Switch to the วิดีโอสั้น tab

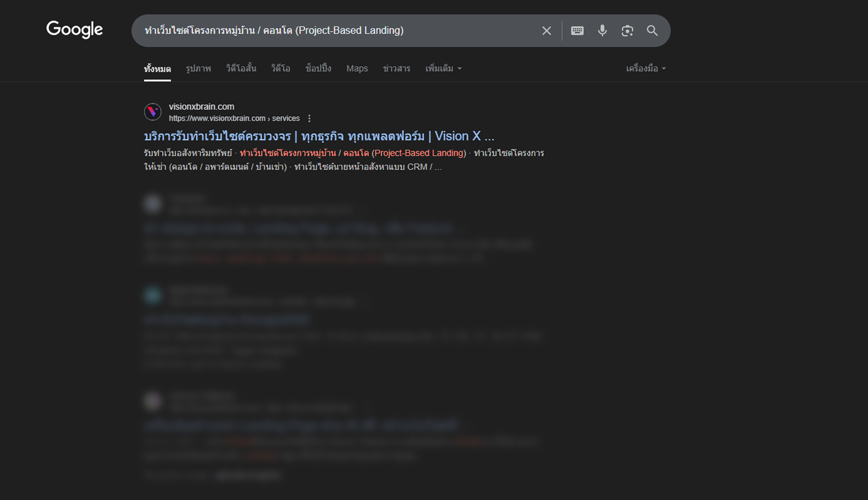pyautogui.click(x=241, y=68)
